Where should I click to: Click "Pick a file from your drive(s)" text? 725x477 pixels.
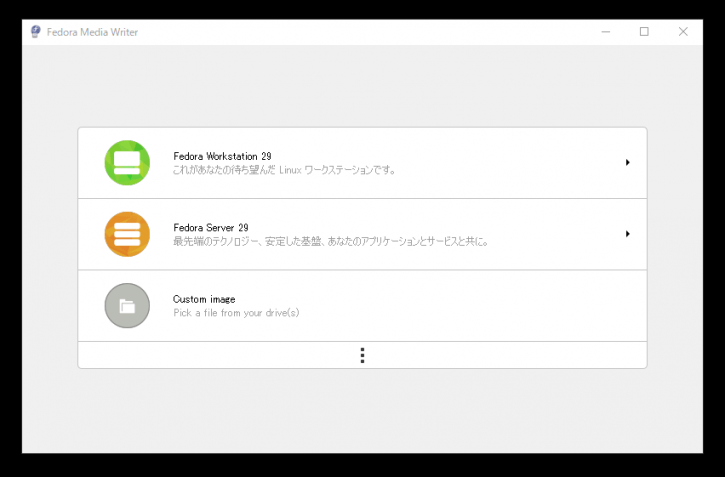[236, 313]
